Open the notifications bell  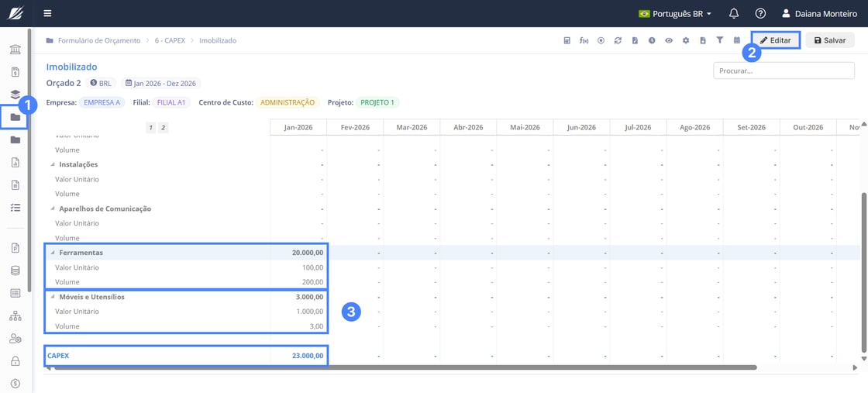tap(734, 13)
